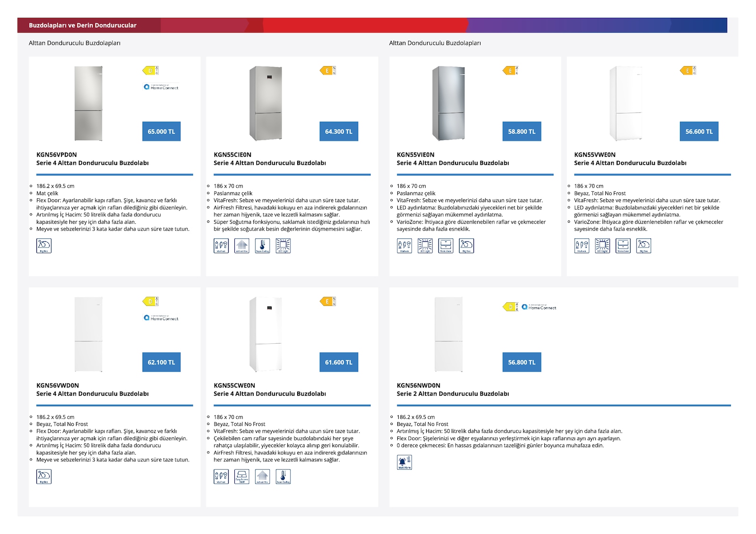This screenshot has height=534, width=756.
Task: Click the Home Connect logo on KGN56VWD0N
Action: tap(161, 318)
